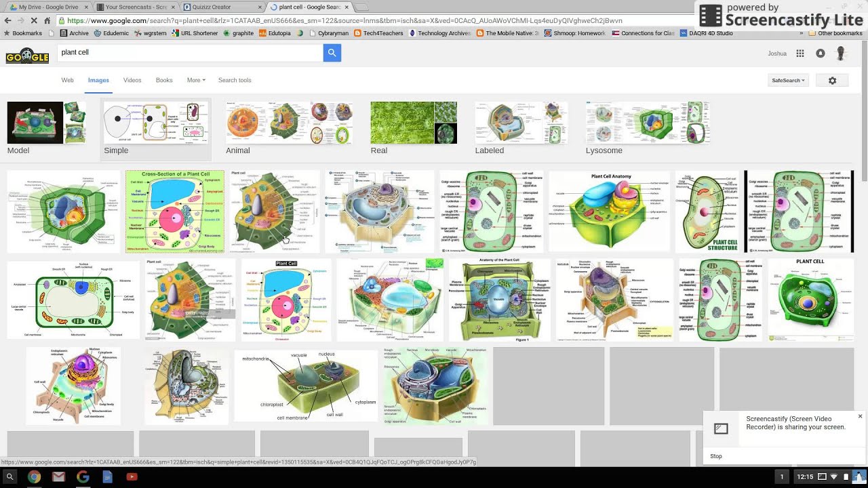Open the Edudemic bookmark

111,33
